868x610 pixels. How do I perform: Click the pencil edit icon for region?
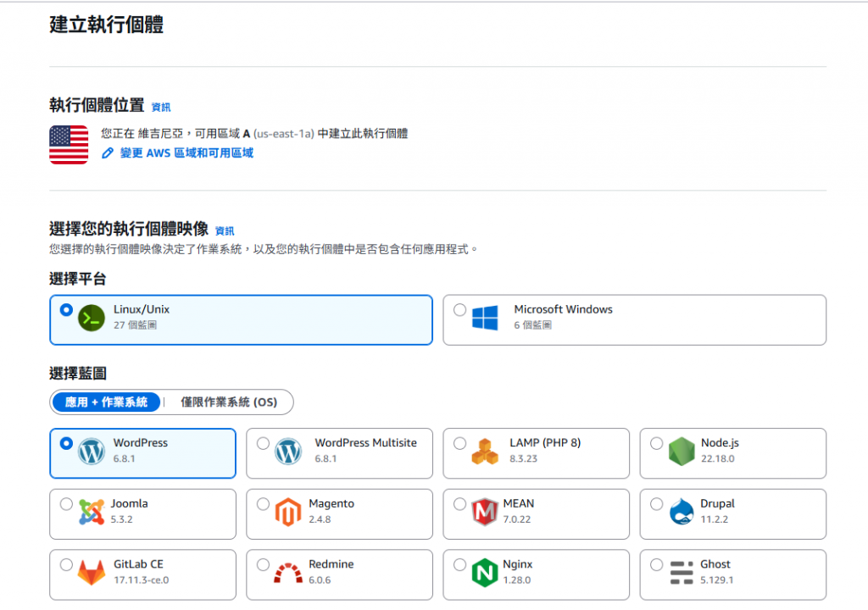pos(108,153)
